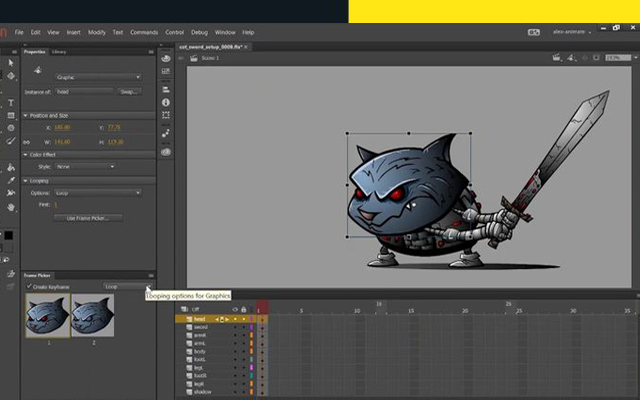
Task: Open the Looping Options dropdown
Action: tap(98, 192)
